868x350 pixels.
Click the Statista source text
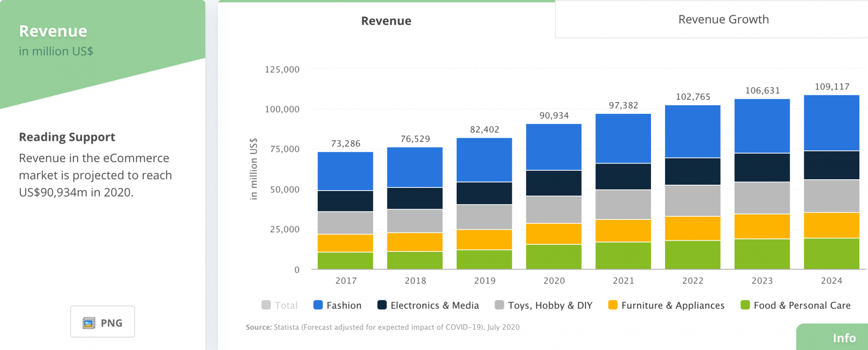tap(382, 327)
